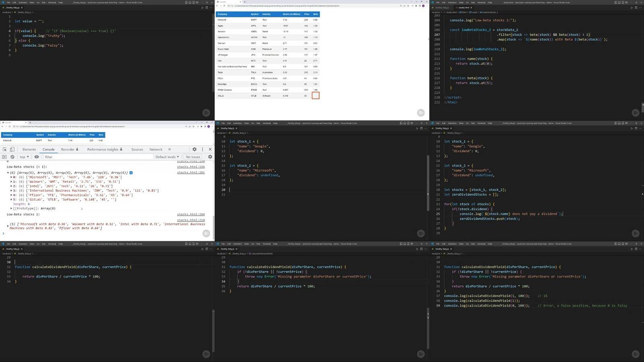Image resolution: width=644 pixels, height=362 pixels.
Task: Open the Terminal menu in stocks.html VS Code window
Action: (481, 2)
